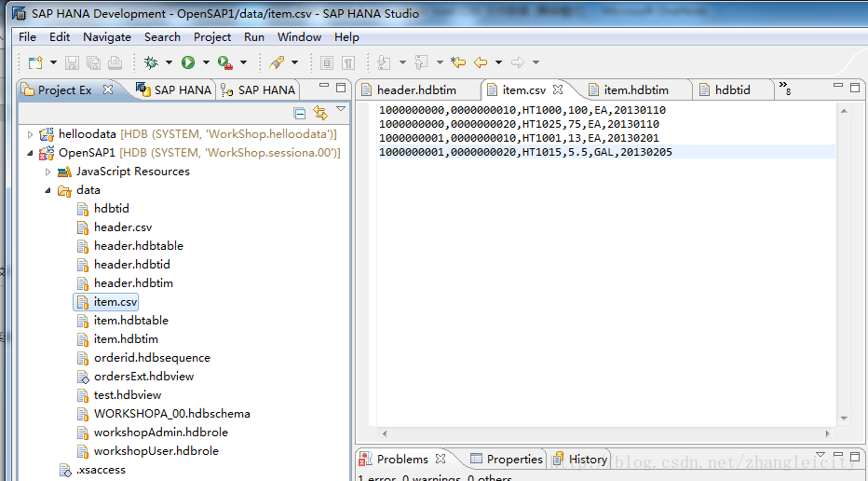Click the Forward navigation arrow

[x=518, y=62]
